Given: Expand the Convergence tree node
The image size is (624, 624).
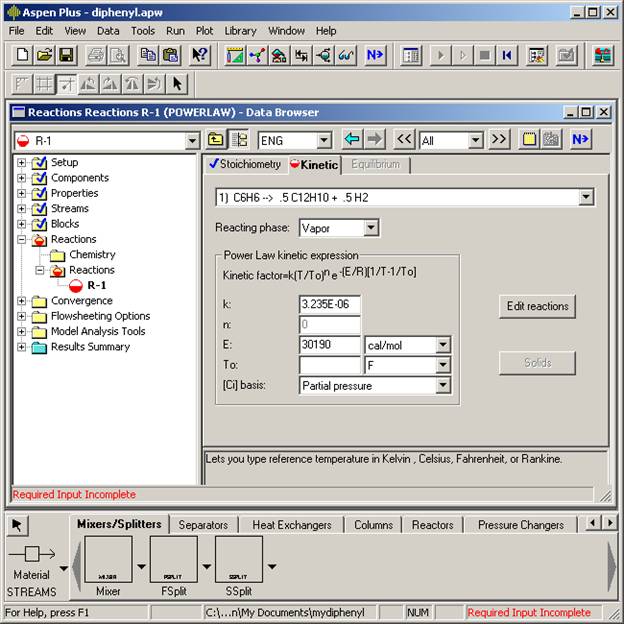Looking at the screenshot, I should 22,301.
